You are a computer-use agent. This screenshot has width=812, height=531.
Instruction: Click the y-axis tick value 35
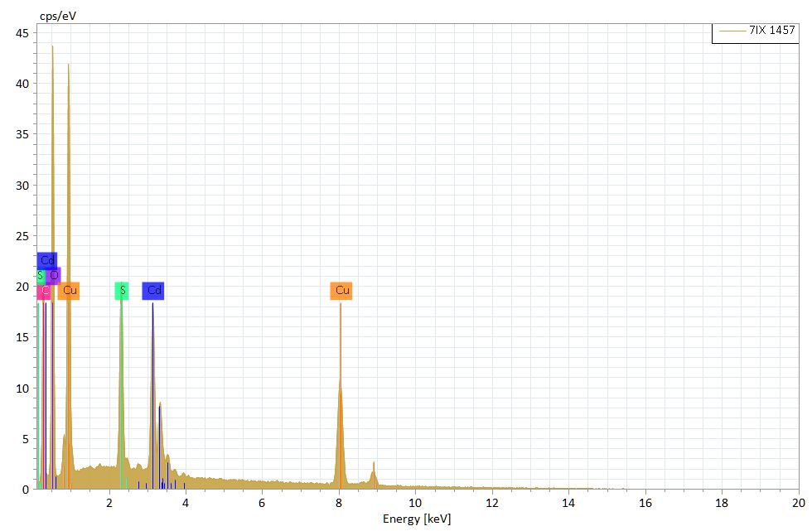[x=22, y=134]
